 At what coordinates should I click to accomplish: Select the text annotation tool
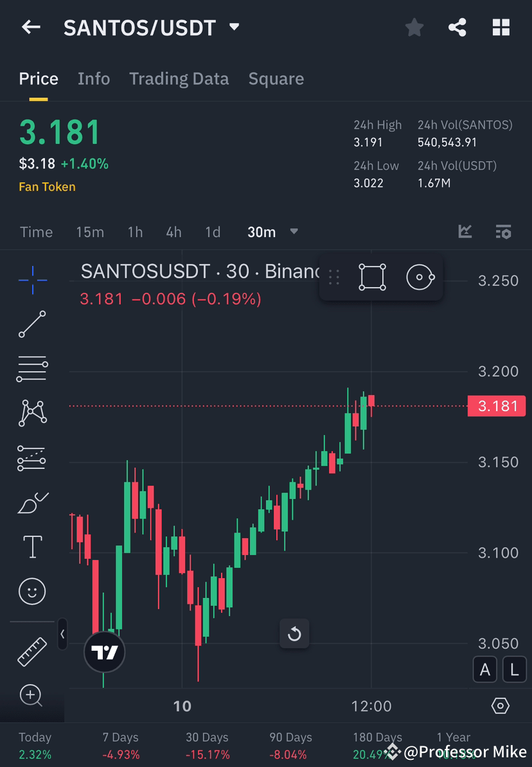(32, 547)
